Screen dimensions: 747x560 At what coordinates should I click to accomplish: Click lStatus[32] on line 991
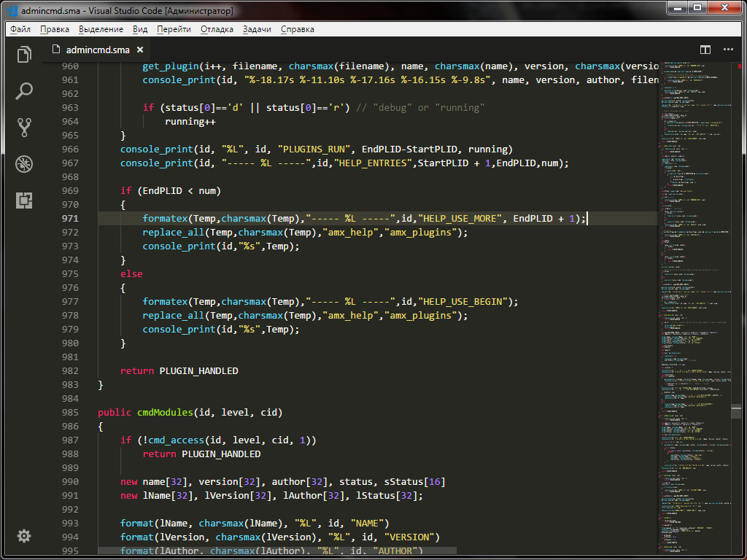point(387,496)
